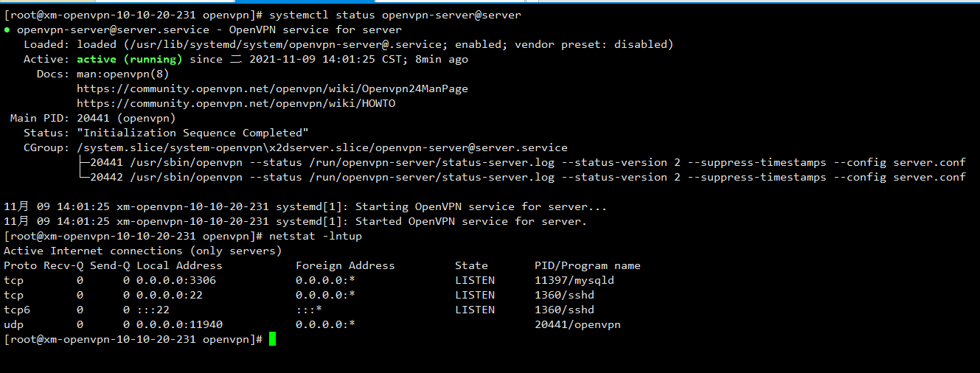Open the openvpn HOWTO wiki URL
Image resolution: width=980 pixels, height=373 pixels.
point(236,103)
